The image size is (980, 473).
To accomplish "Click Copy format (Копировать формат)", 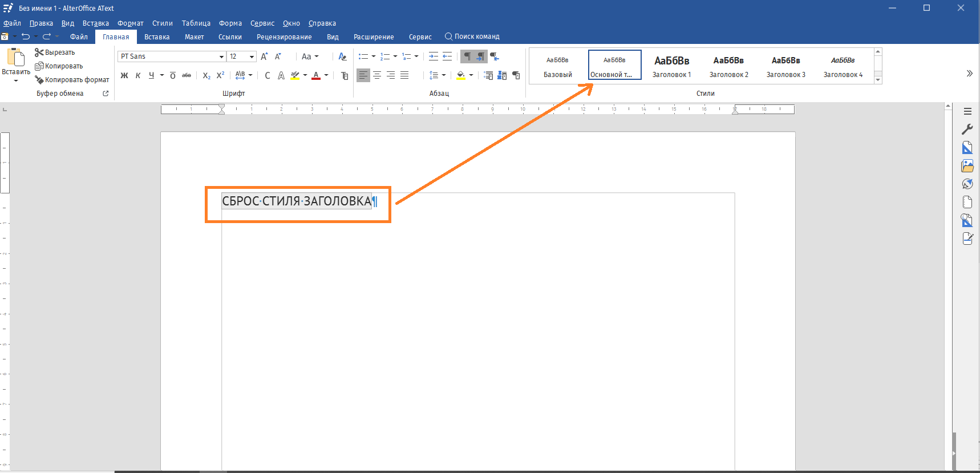I will click(x=72, y=80).
